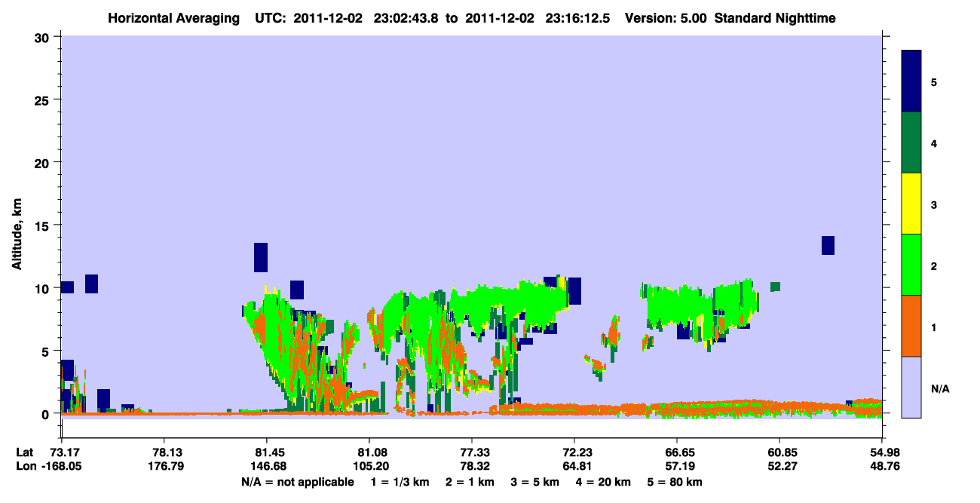Viewport: 980px width, 503px height.
Task: Click the bright green color band labeled 2
Action: point(911,265)
